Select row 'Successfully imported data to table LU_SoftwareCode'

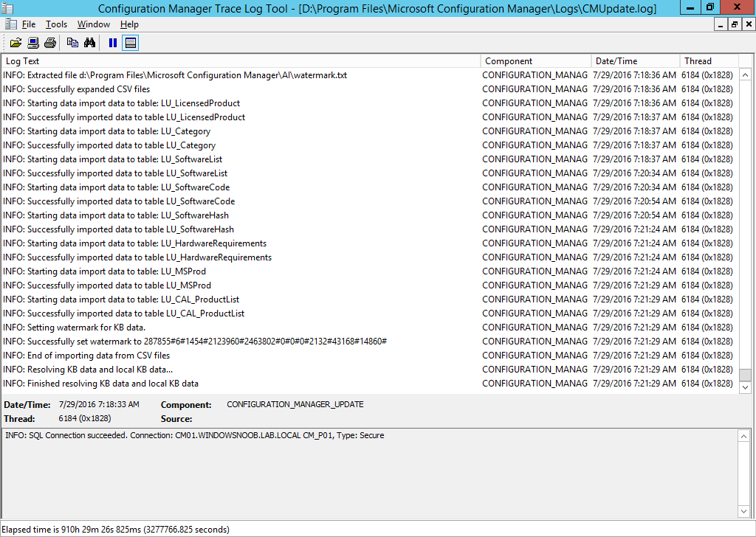click(369, 201)
